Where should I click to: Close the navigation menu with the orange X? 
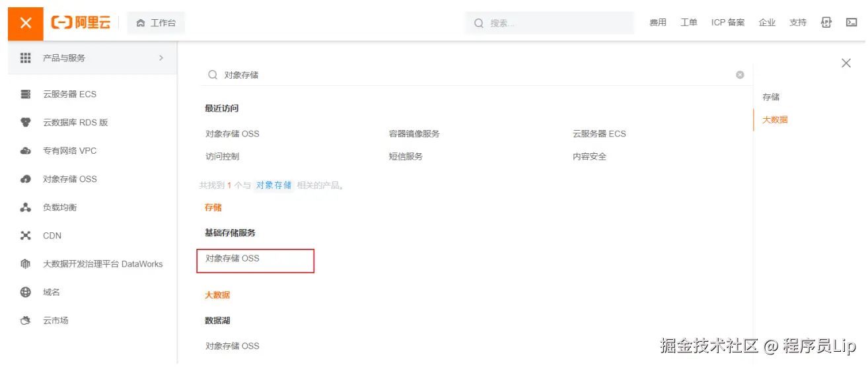coord(26,23)
